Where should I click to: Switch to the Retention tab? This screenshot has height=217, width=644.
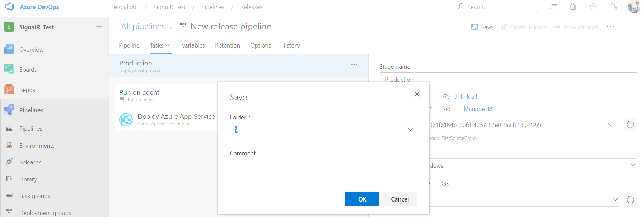tap(228, 45)
